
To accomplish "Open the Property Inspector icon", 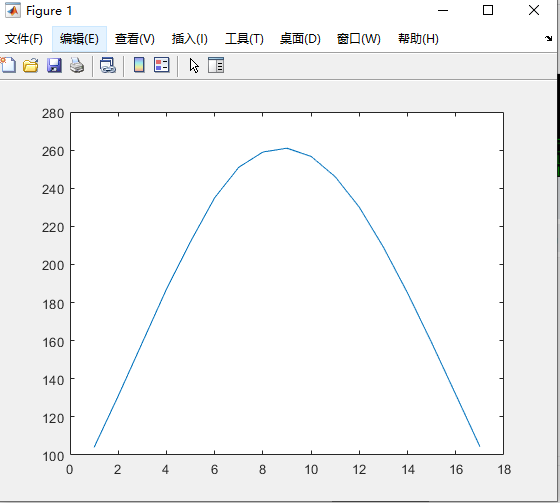I will tap(216, 65).
